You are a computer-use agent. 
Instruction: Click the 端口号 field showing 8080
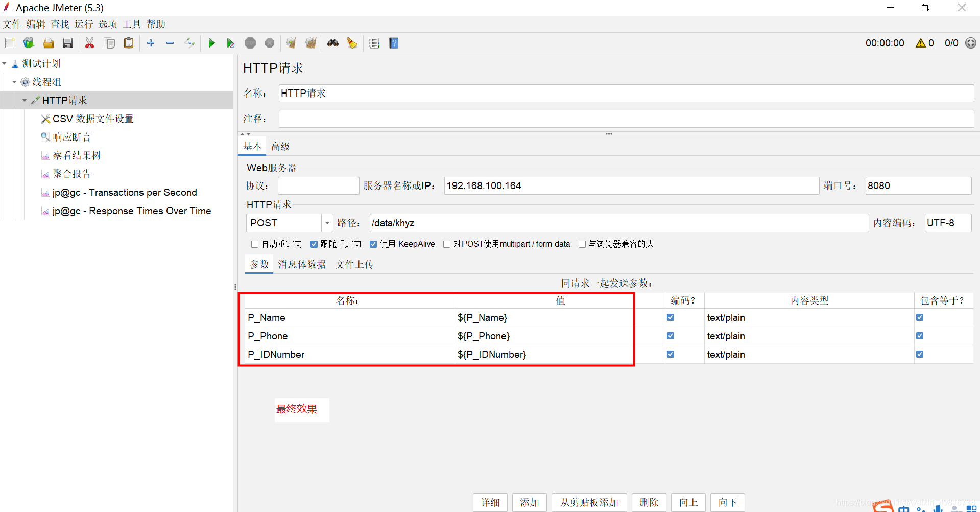(x=918, y=186)
